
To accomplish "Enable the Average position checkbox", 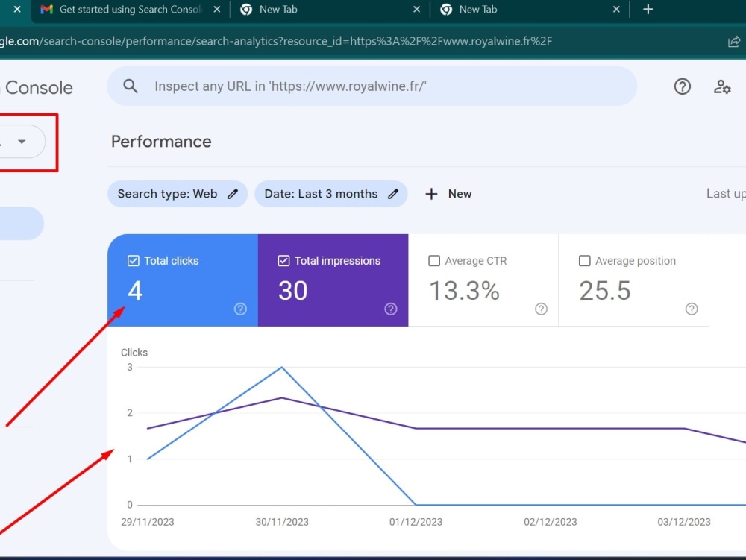I will (x=584, y=260).
